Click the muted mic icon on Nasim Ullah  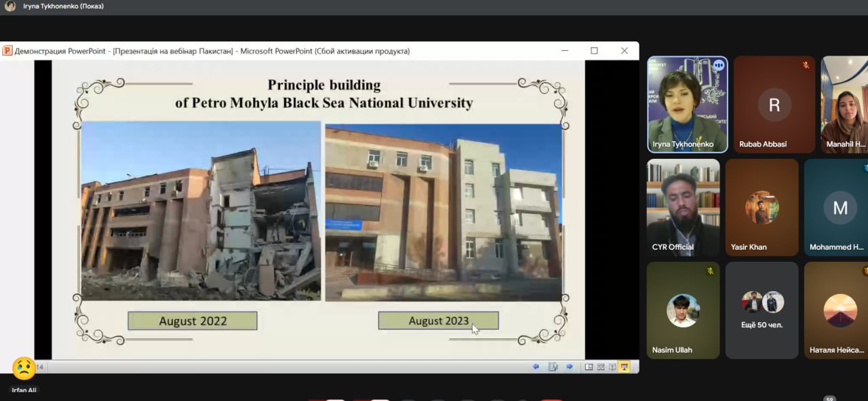coord(710,271)
